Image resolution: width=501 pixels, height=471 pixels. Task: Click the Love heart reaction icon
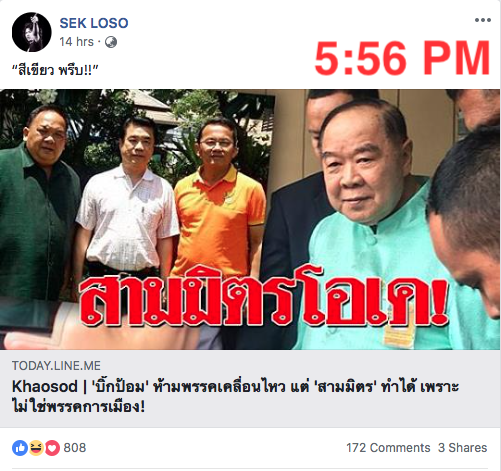click(x=52, y=448)
